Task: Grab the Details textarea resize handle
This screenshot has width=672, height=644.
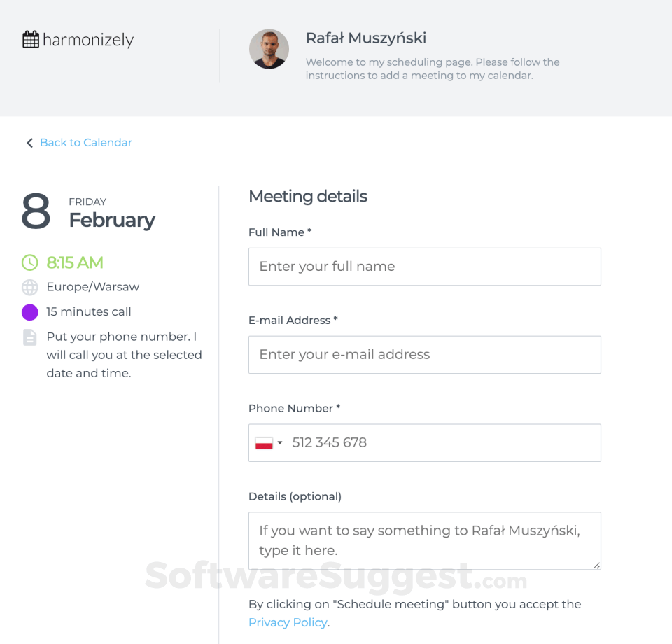Action: (596, 565)
